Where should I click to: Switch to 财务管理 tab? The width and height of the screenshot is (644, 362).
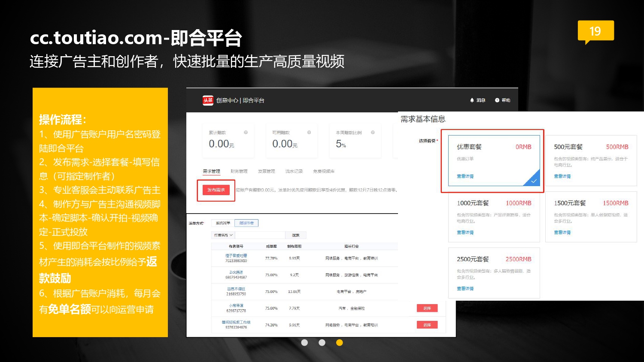pos(239,171)
